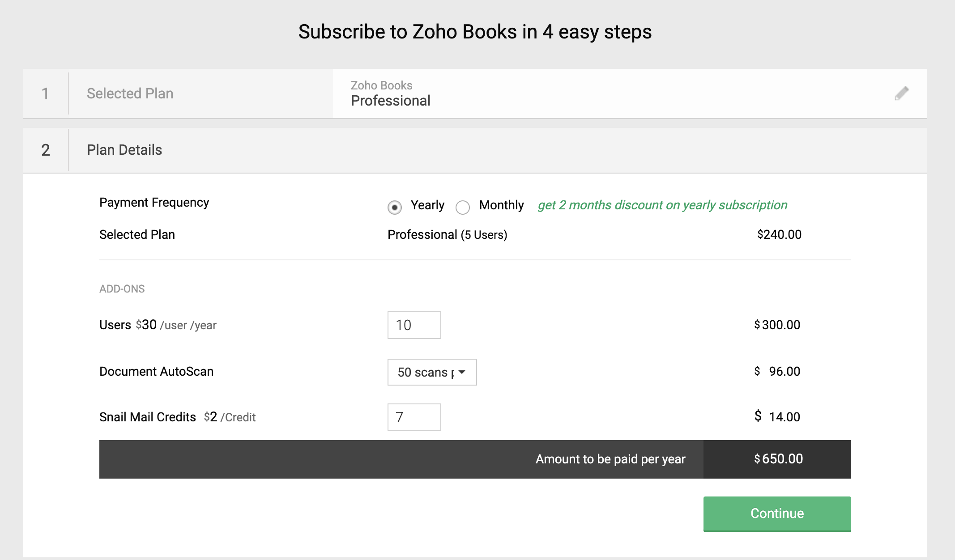Edit selected plan with pencil icon
Viewport: 955px width, 560px height.
point(902,93)
